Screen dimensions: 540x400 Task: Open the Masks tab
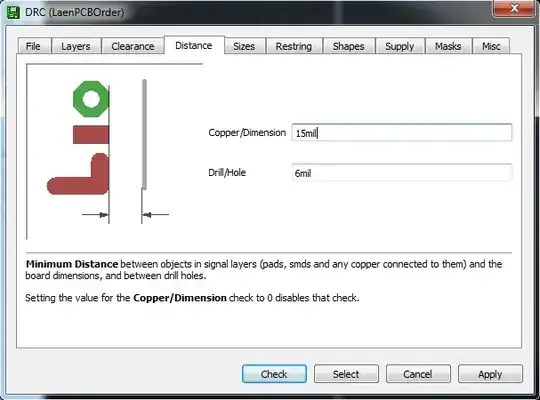(448, 46)
